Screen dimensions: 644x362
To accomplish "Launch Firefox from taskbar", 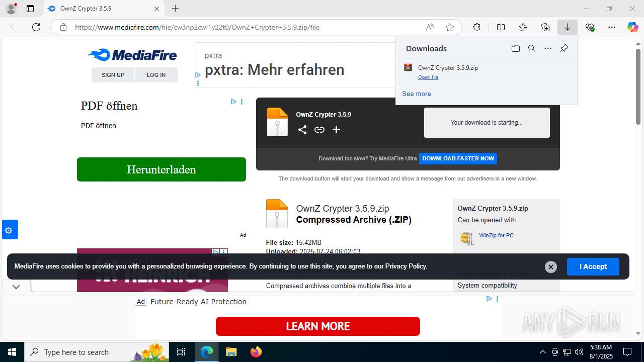I will 256,352.
